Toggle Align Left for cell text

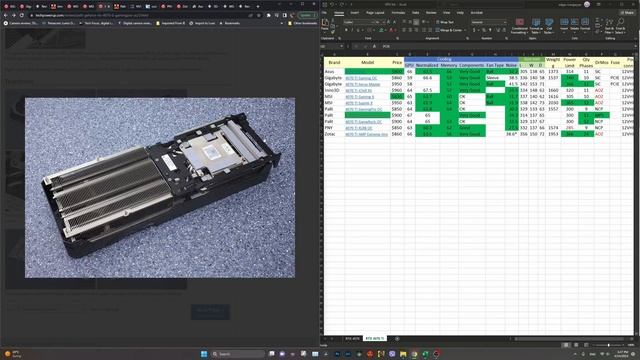pos(404,30)
